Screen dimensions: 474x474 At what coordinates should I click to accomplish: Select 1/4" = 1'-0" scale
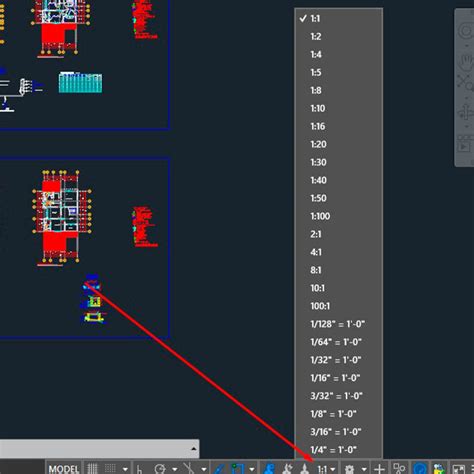coord(339,450)
